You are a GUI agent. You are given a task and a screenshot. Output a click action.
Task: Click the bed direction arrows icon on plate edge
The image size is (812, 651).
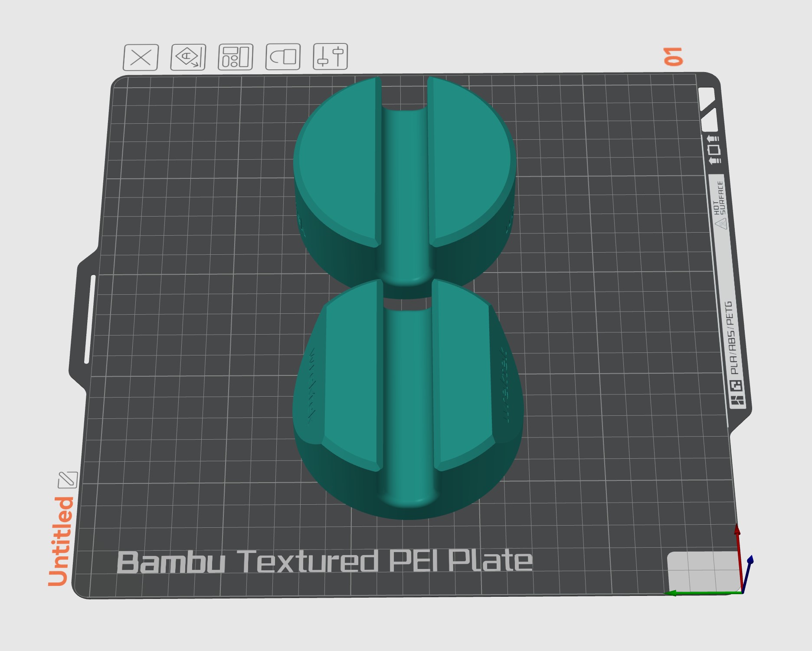(714, 150)
